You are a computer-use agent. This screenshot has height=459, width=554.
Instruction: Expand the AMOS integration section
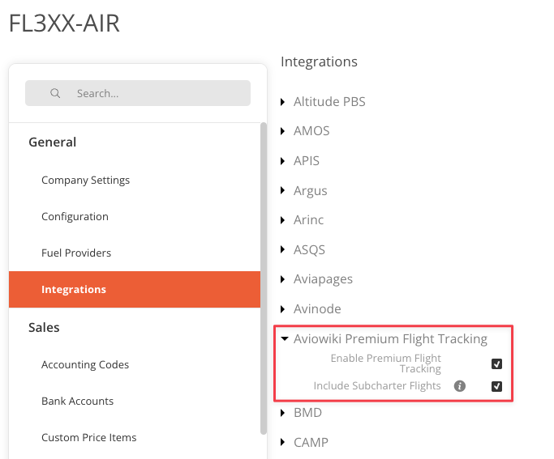click(x=282, y=131)
